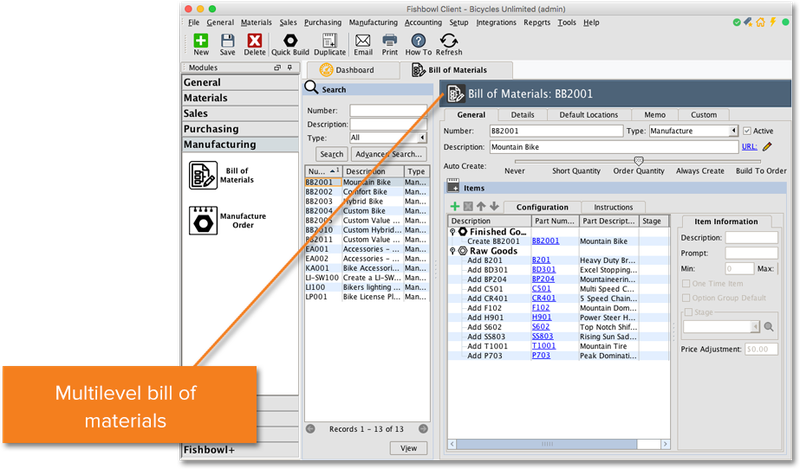Open the search Type dropdown
800x469 pixels.
[422, 138]
